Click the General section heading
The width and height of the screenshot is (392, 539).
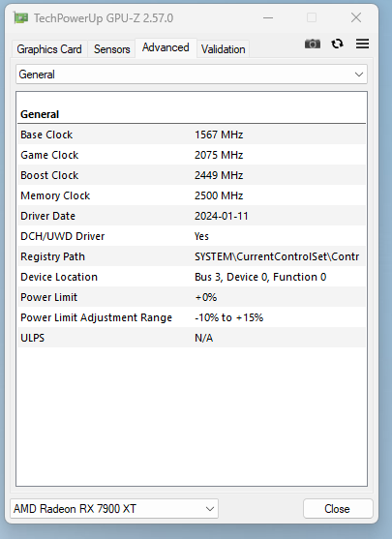pos(40,114)
